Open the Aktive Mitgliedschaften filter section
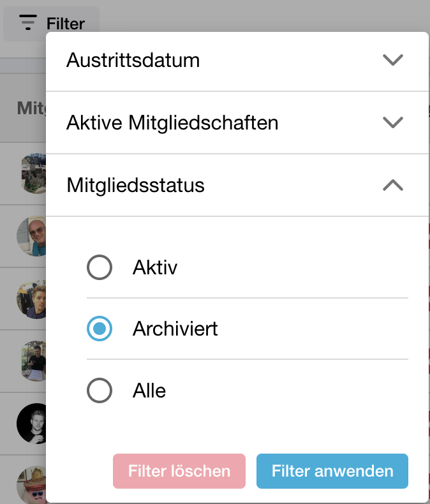Screen dimensions: 430x504 point(237,122)
